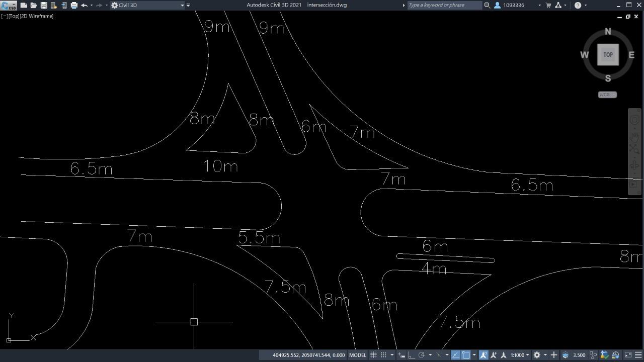Screen dimensions: 644x362
Task: Click the TOP face of ViewCube
Action: click(608, 55)
